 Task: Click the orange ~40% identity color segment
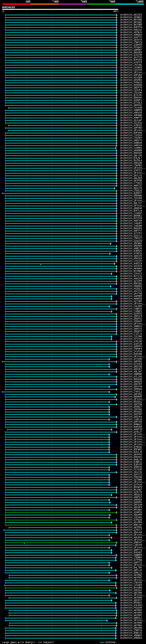[45, 4]
